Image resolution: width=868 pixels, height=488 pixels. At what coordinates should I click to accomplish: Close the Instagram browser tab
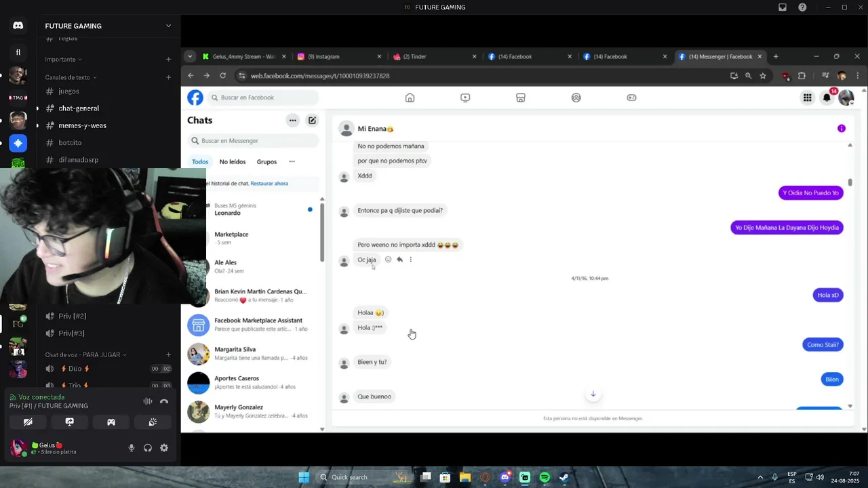click(379, 57)
